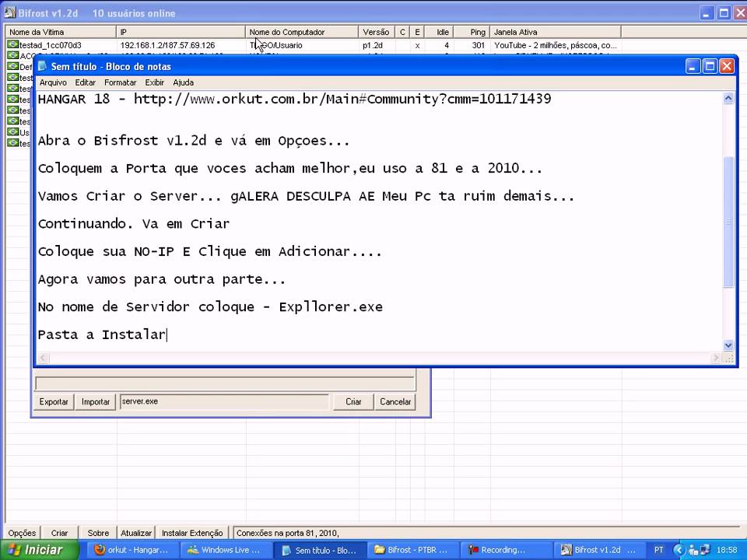Open the Exibir menu in Notepad
This screenshot has height=560, width=747.
click(154, 82)
